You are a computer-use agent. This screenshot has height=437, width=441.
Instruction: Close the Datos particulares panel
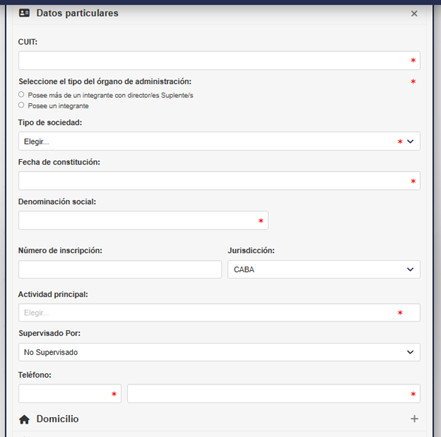pyautogui.click(x=414, y=14)
